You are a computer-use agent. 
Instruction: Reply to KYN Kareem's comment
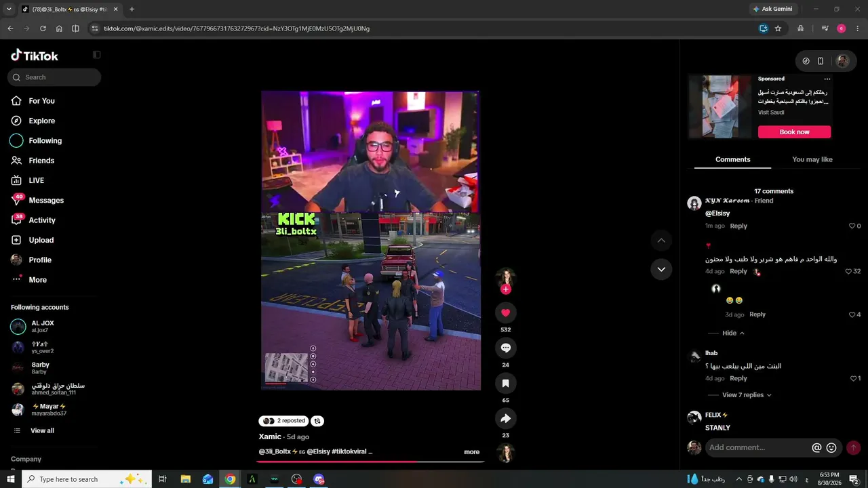point(738,226)
